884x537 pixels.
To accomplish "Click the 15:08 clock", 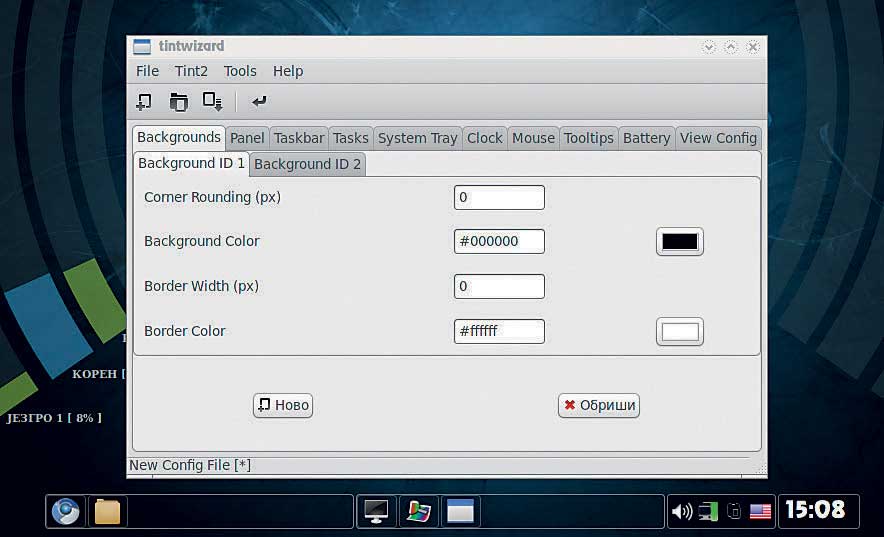I will pyautogui.click(x=815, y=510).
